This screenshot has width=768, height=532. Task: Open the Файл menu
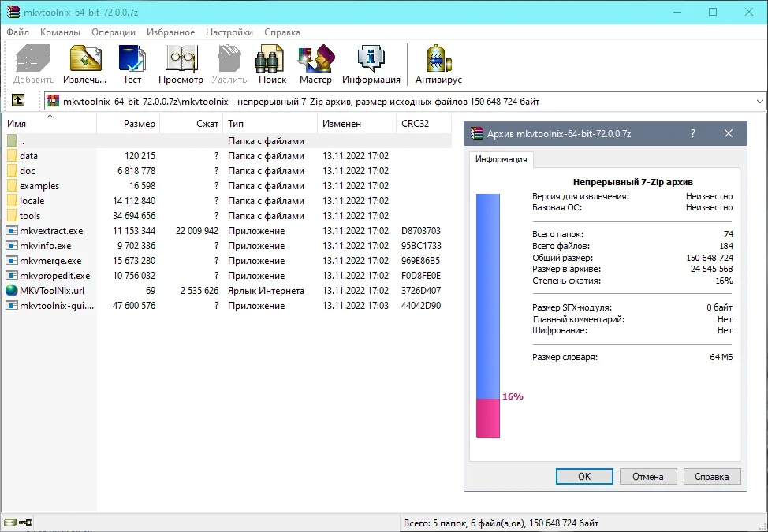17,32
